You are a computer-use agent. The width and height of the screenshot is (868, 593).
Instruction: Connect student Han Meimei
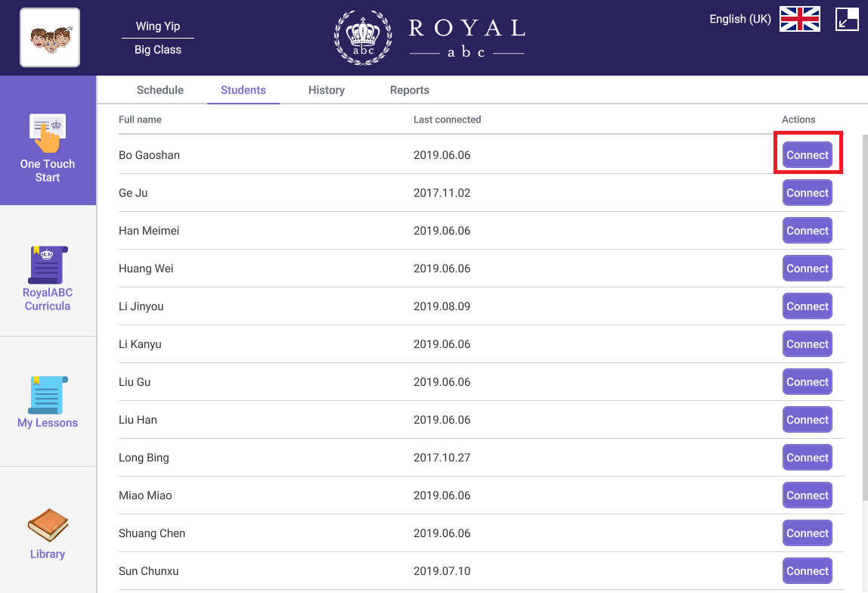[x=807, y=231]
